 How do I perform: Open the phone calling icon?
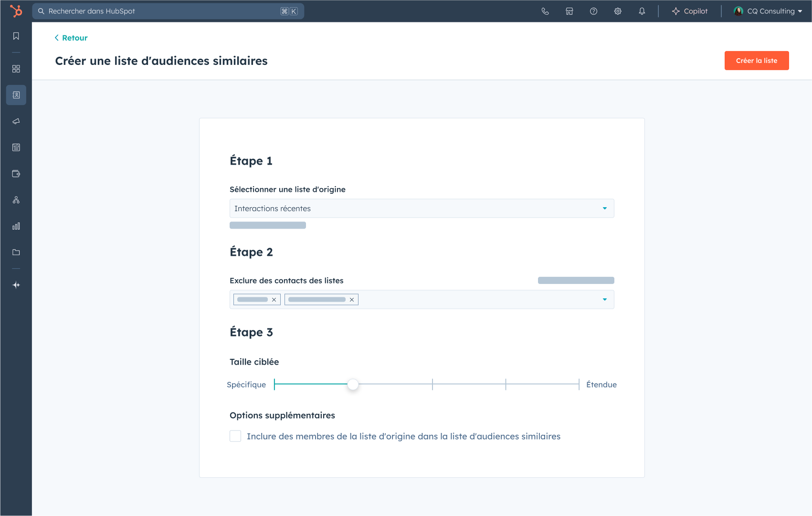pos(545,11)
